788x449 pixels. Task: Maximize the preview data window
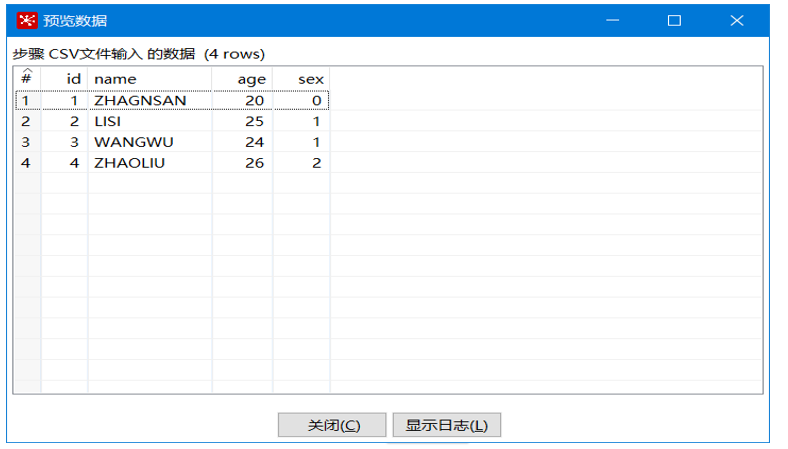pyautogui.click(x=674, y=21)
